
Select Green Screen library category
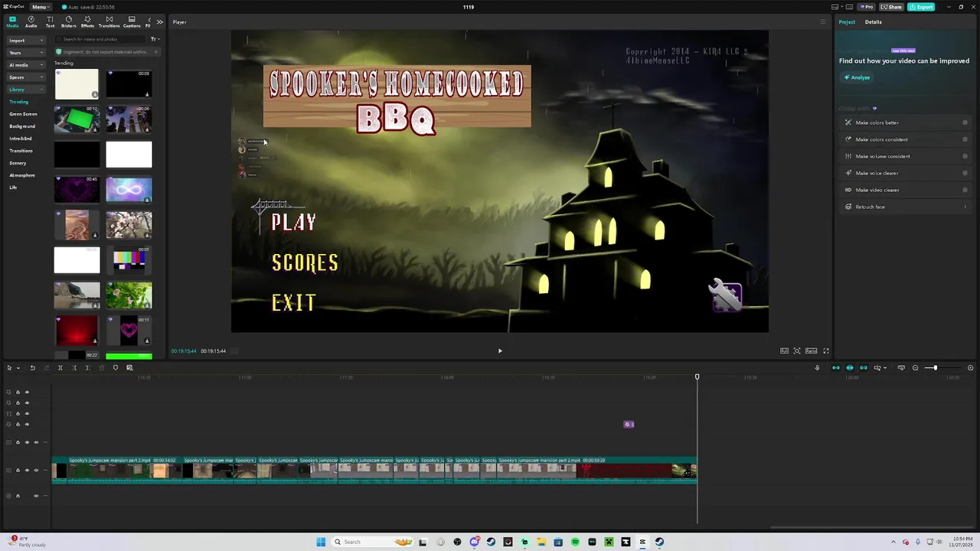pos(23,114)
